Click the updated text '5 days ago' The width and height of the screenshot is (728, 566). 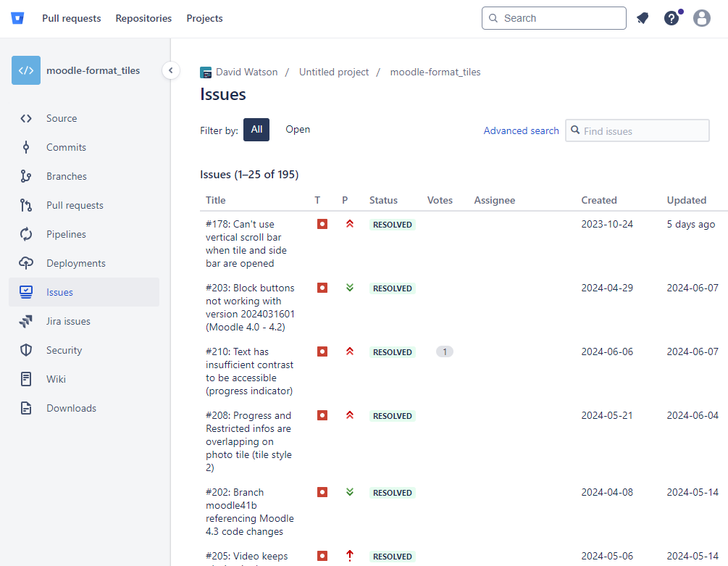pyautogui.click(x=691, y=224)
